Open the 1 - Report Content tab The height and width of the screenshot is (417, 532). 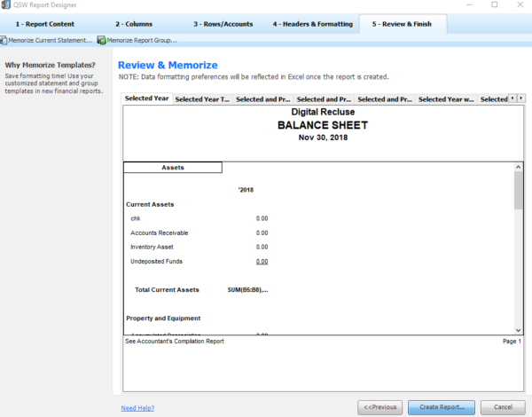click(x=45, y=24)
